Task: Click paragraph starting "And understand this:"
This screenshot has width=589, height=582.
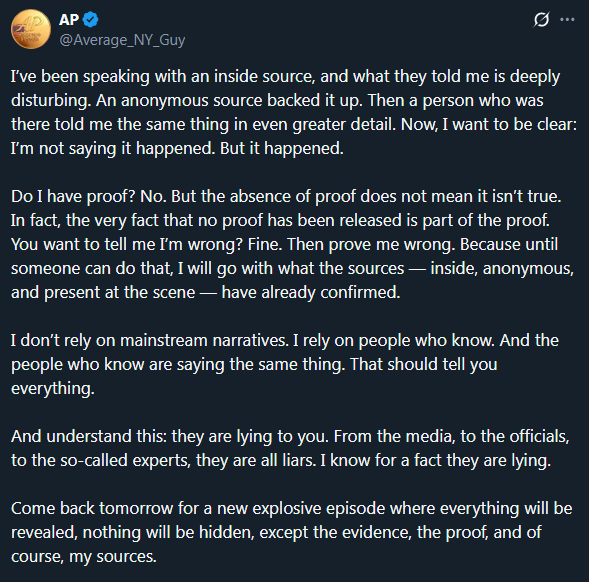Action: (x=290, y=449)
